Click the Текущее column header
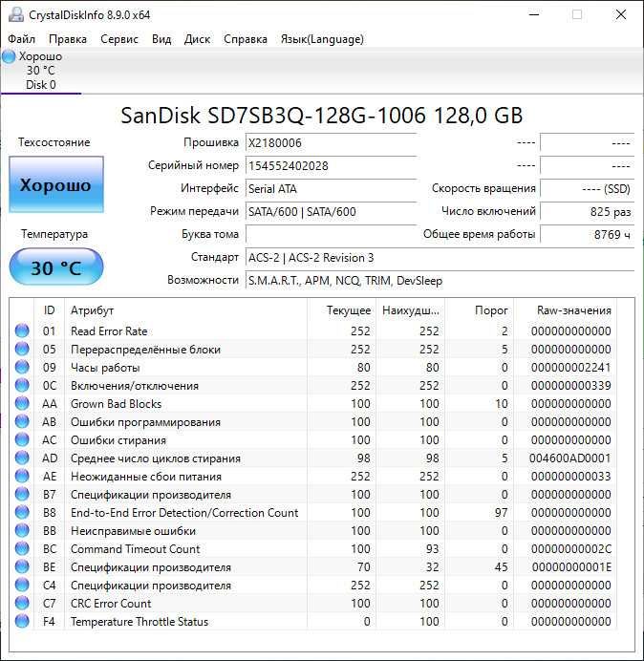This screenshot has width=644, height=661. coord(342,310)
